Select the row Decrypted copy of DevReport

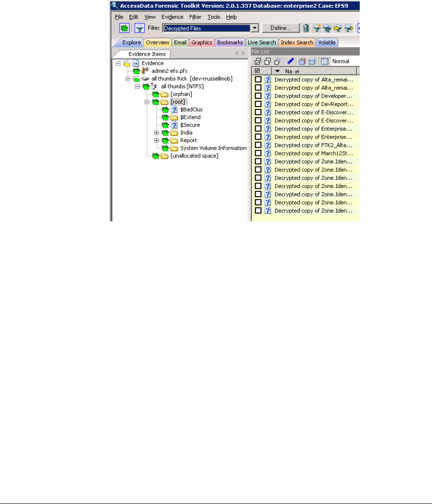305,104
